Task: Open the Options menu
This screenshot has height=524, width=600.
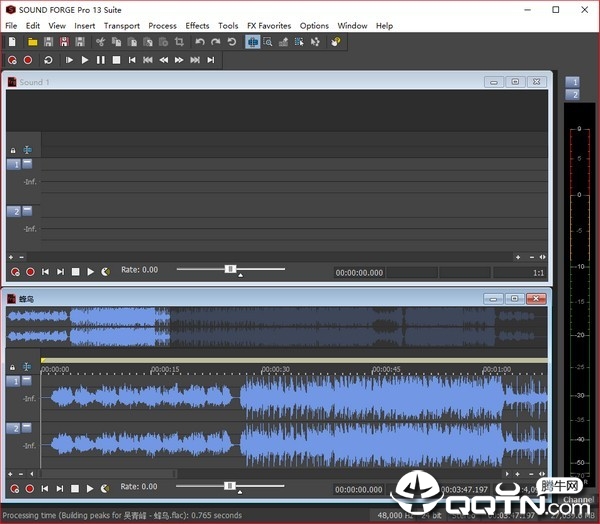Action: point(314,26)
